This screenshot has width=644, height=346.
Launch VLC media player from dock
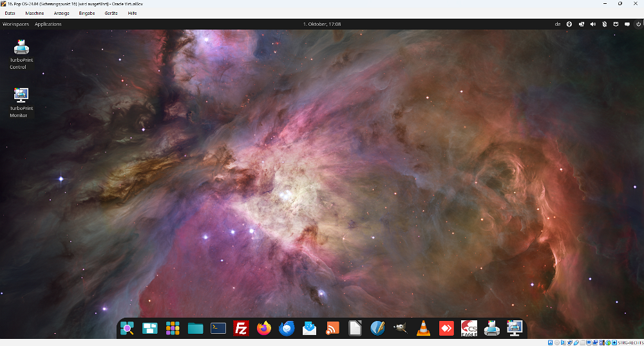tap(423, 329)
